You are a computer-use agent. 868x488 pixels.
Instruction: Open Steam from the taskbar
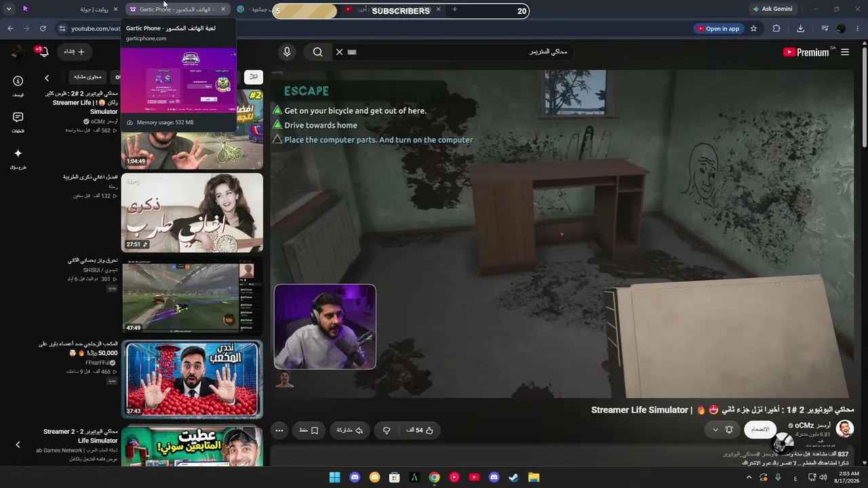(513, 477)
